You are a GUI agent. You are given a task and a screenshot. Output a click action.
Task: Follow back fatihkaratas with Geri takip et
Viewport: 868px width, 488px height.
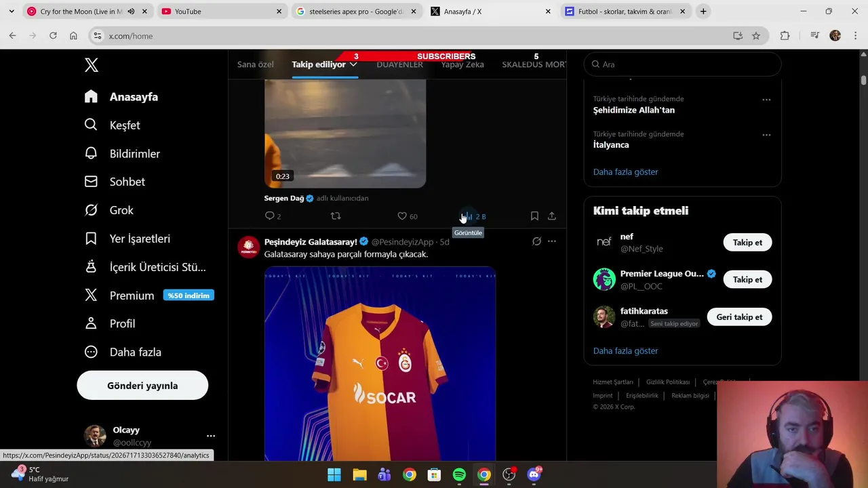click(x=739, y=317)
